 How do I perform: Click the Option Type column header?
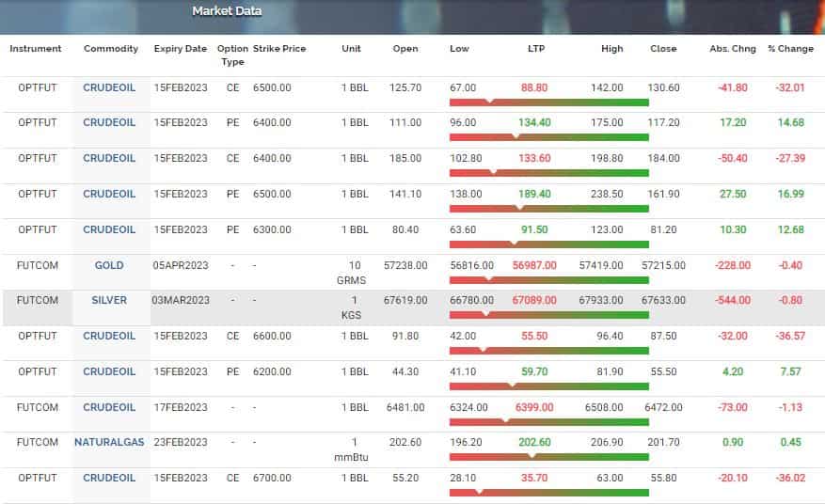(x=232, y=55)
